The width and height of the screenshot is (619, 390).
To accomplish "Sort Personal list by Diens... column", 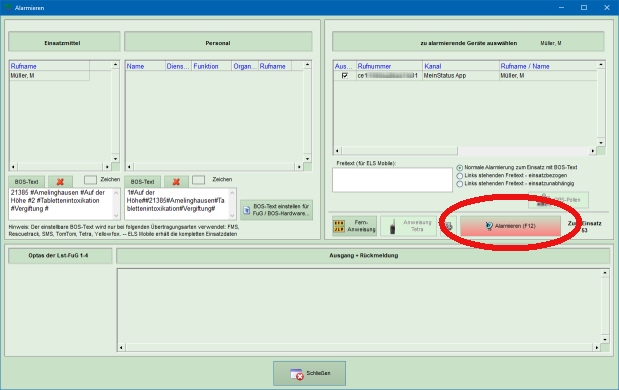I will point(178,66).
